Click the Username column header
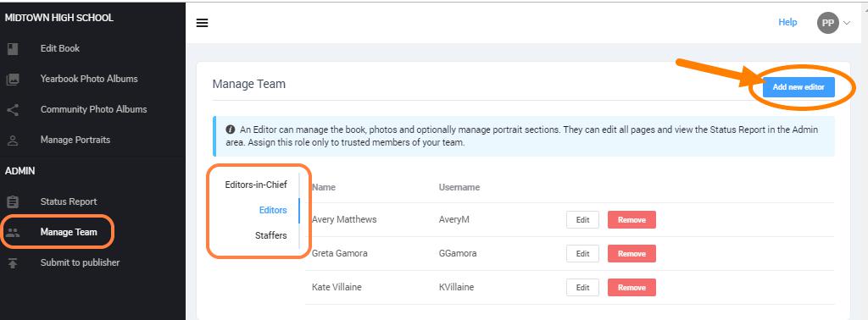The width and height of the screenshot is (868, 320). tap(459, 187)
